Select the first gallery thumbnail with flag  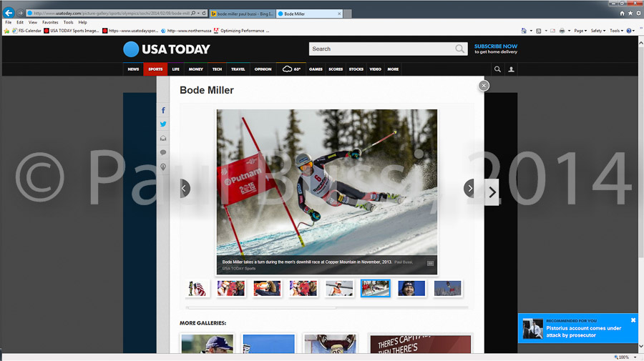(197, 288)
